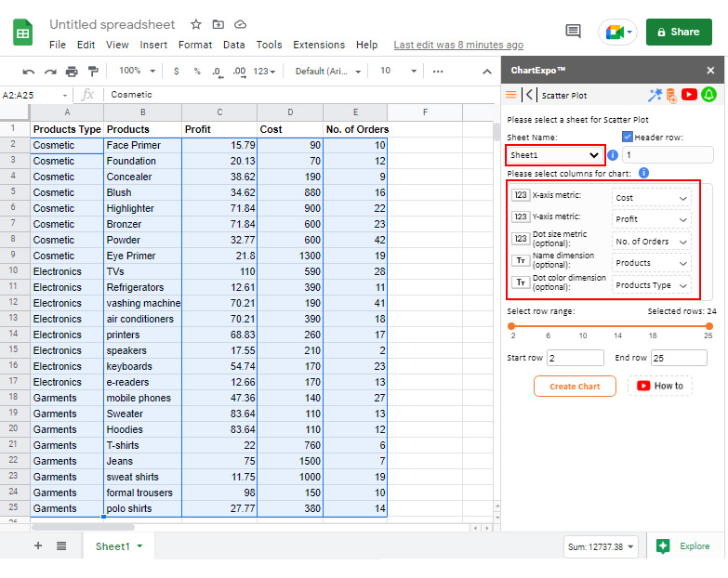Click the Name box showing A2:A25
728x578 pixels.
click(x=34, y=95)
